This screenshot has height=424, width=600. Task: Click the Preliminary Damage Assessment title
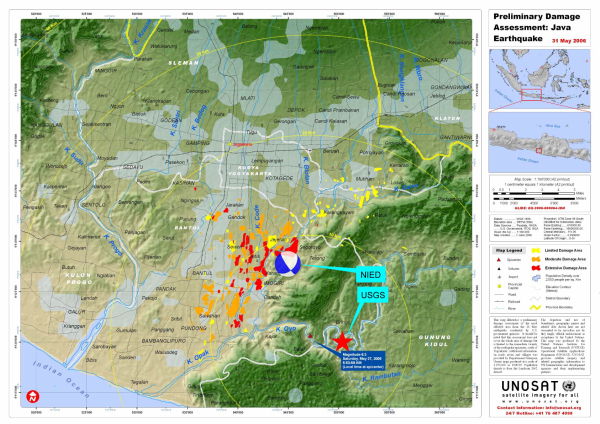[536, 28]
